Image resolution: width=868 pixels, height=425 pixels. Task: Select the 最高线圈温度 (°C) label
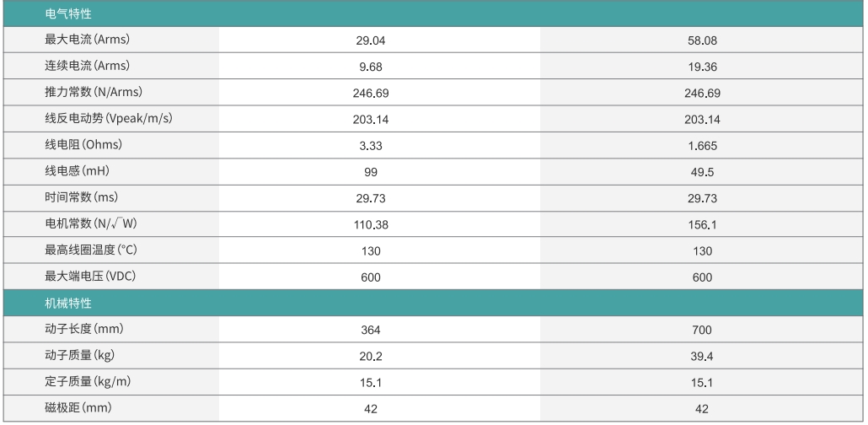[x=91, y=250]
